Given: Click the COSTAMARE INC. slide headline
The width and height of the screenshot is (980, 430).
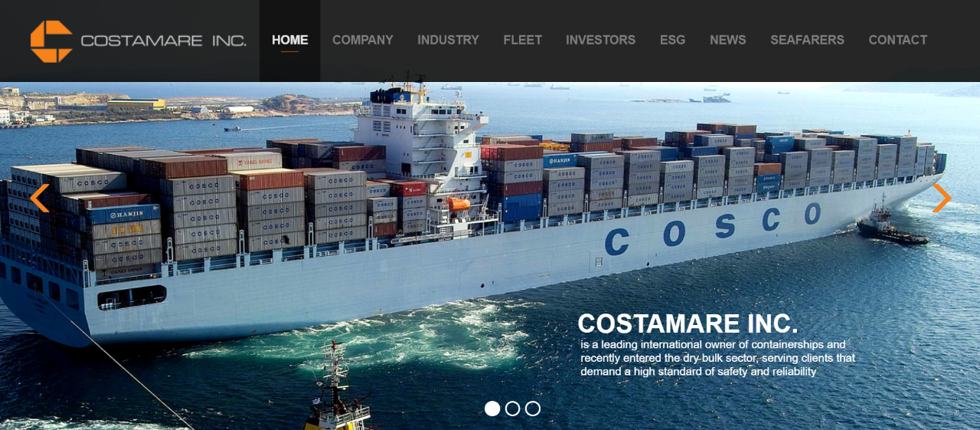Looking at the screenshot, I should (x=688, y=323).
